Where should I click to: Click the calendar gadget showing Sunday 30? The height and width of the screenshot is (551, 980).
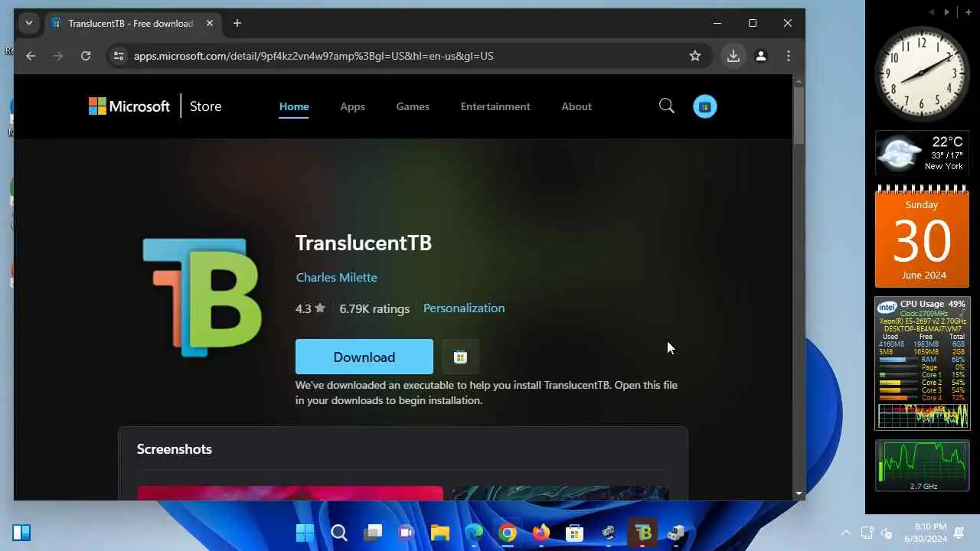(x=922, y=236)
